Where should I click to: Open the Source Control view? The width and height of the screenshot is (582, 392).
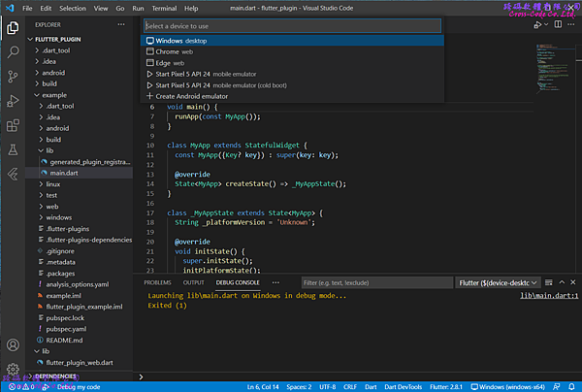[14, 76]
